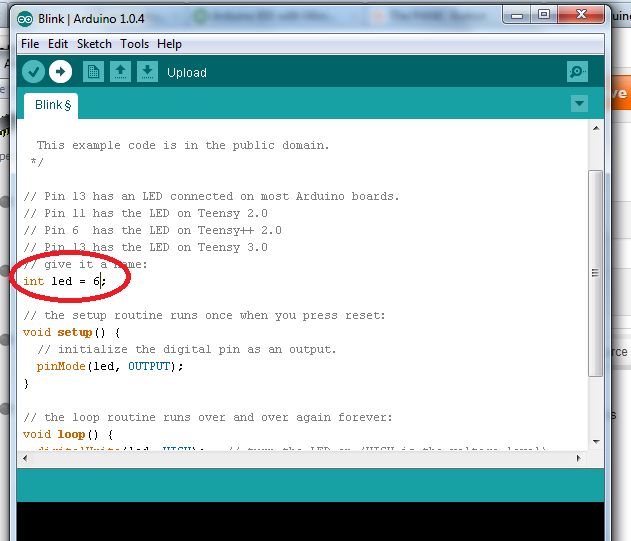Maximize the Arduino window
Screen dimensions: 631x541
[544, 15]
